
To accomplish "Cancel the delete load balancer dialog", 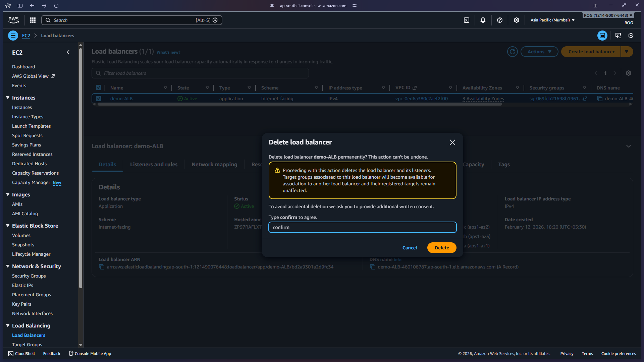I will [x=410, y=247].
